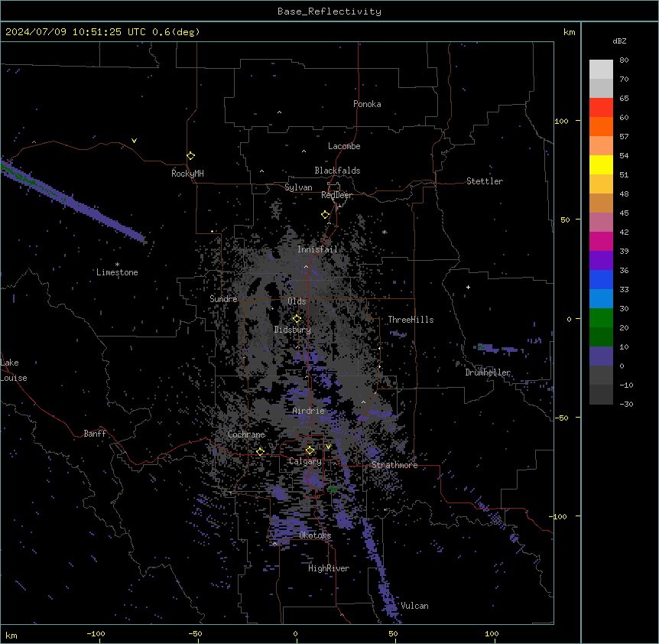Image resolution: width=659 pixels, height=644 pixels.
Task: Click the Ponoka label
Action: pyautogui.click(x=367, y=104)
